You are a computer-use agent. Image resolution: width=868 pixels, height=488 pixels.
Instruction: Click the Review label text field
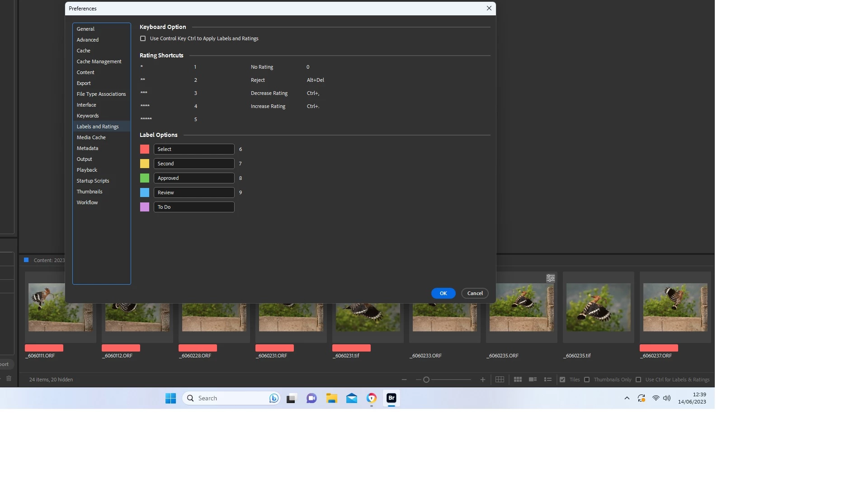coord(194,192)
